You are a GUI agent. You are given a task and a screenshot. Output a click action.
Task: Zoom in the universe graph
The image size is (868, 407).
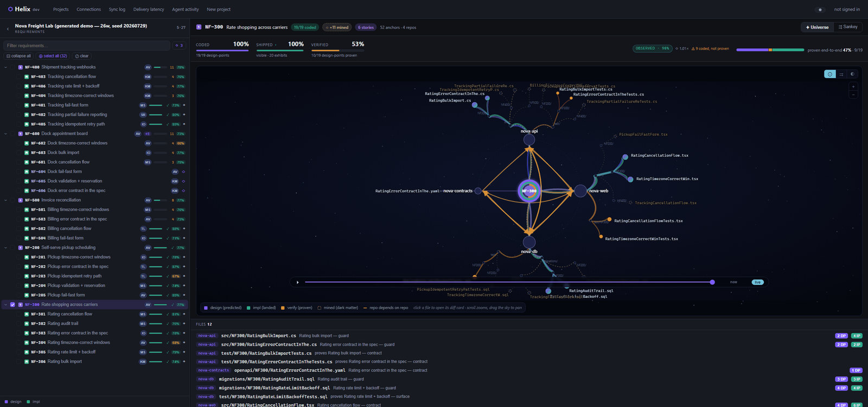coord(853,87)
